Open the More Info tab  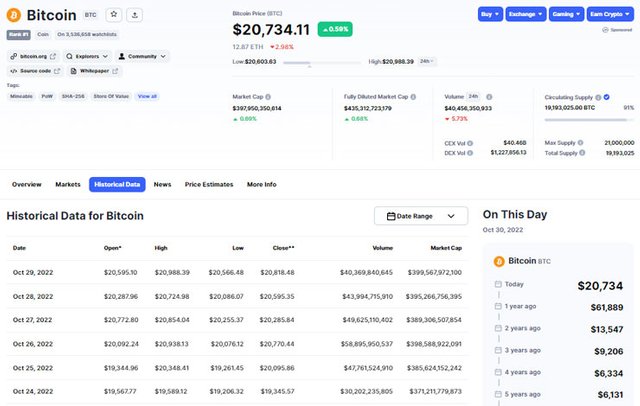click(x=262, y=184)
